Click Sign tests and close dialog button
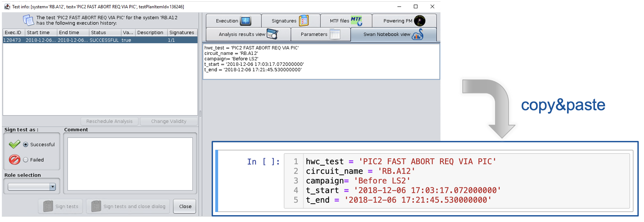The height and width of the screenshot is (222, 644). point(128,206)
